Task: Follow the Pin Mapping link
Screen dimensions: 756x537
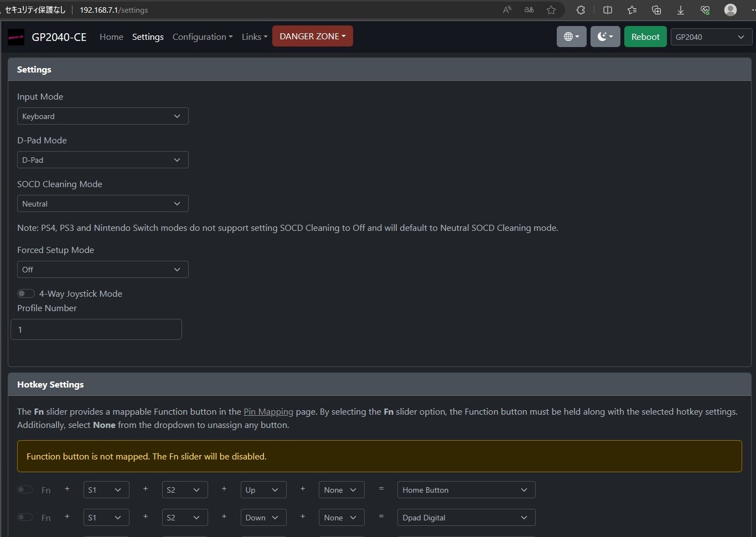Action: click(268, 412)
